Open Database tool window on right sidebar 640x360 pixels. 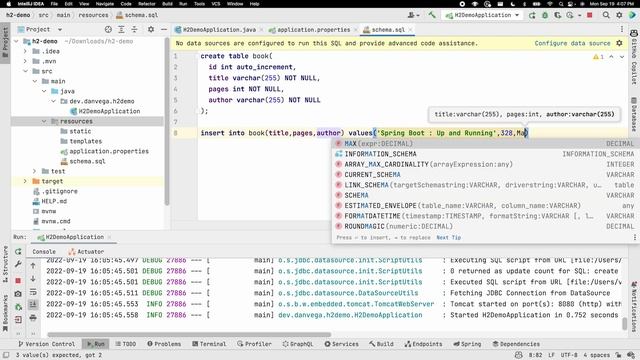tap(634, 114)
